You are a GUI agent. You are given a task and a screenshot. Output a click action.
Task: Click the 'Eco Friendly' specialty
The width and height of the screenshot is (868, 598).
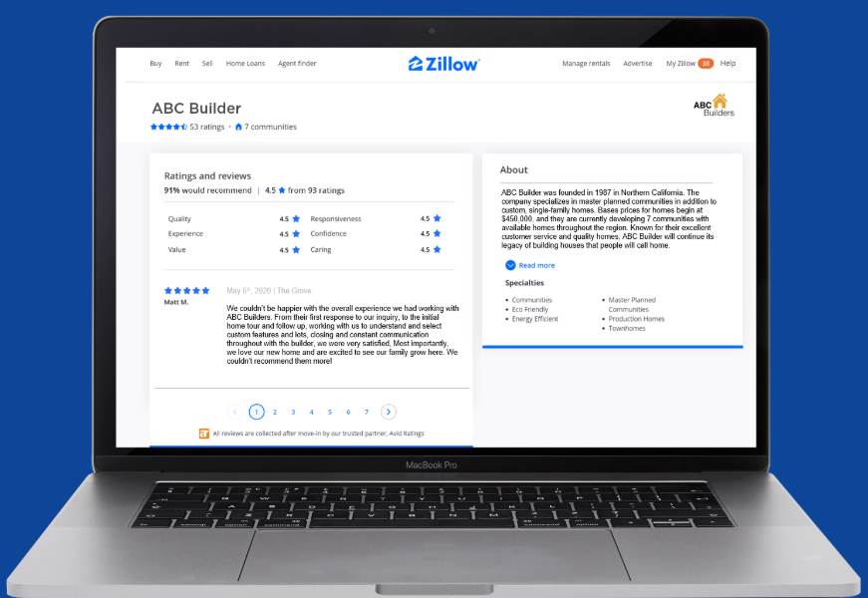[x=530, y=310]
